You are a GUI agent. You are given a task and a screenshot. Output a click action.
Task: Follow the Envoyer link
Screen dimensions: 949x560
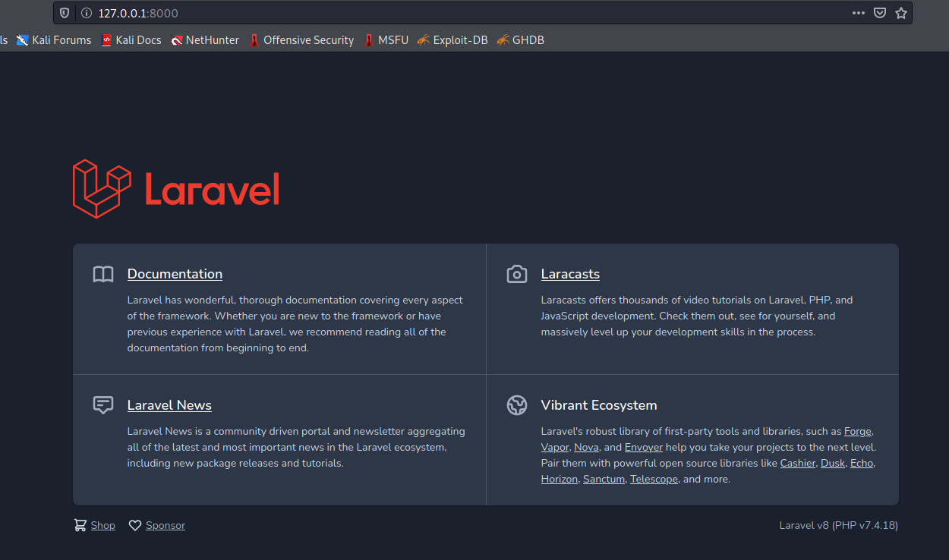coord(644,447)
